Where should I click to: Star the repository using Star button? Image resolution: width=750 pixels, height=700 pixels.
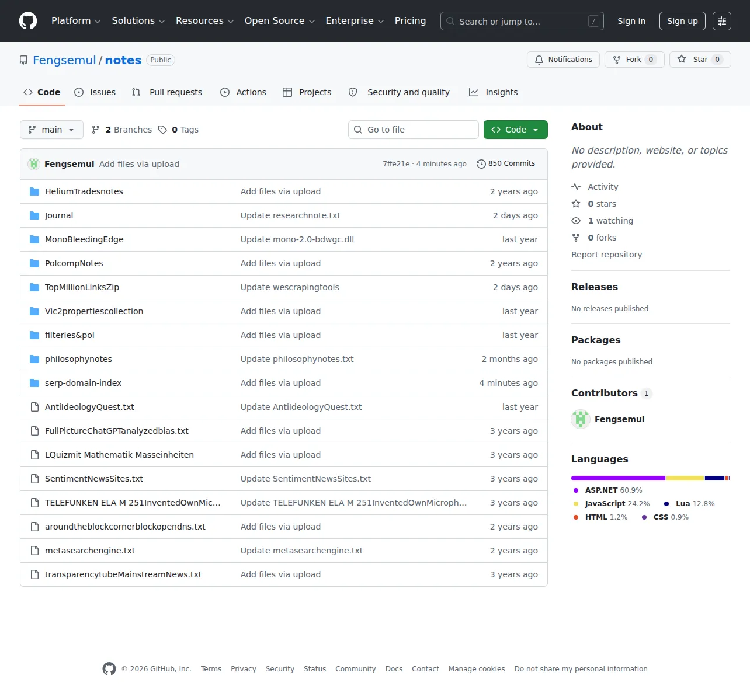(x=700, y=60)
